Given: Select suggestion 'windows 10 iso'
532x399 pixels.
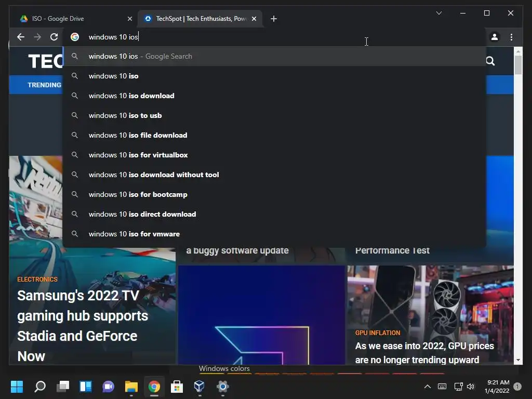Looking at the screenshot, I should [274, 76].
